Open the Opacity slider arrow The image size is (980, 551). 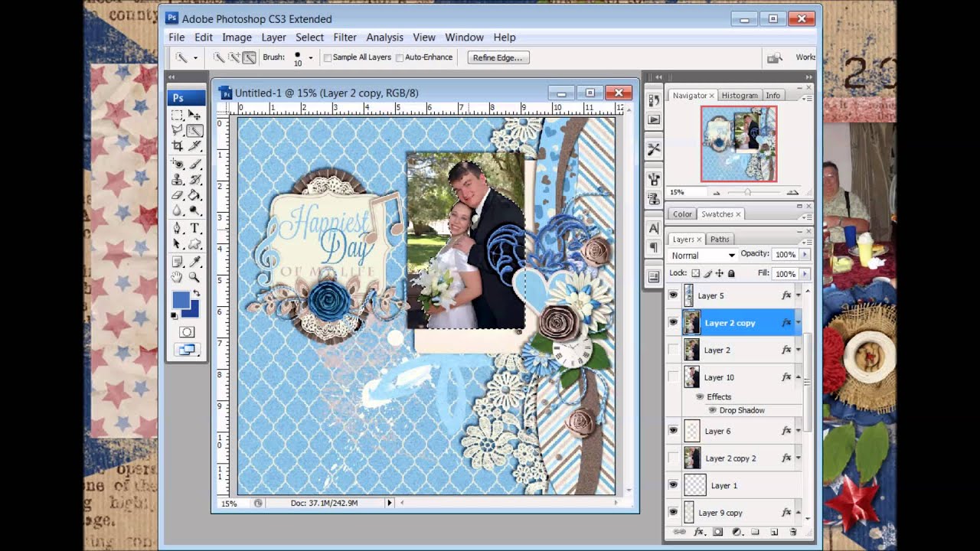coord(803,254)
